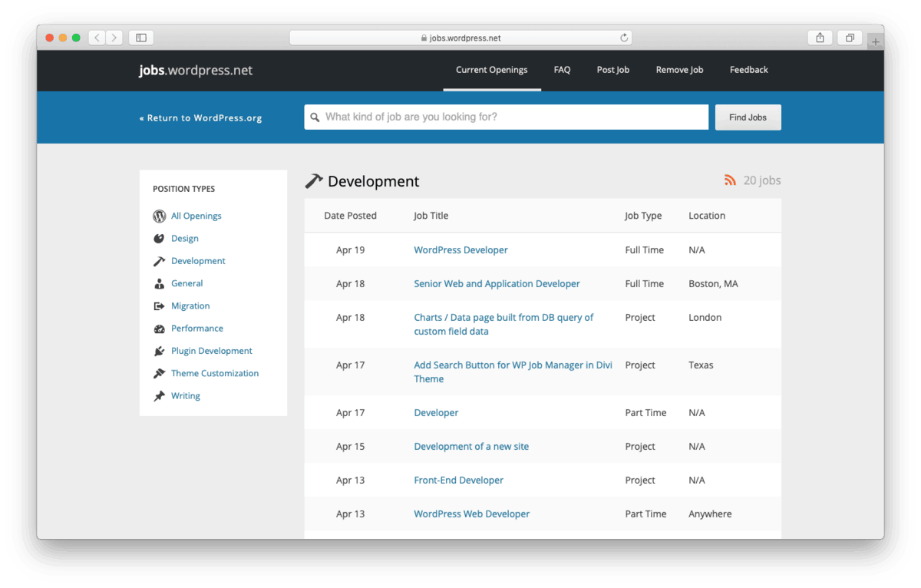Screen dimensions: 921x588
Task: Click the Date Posted column header
Action: pos(350,216)
